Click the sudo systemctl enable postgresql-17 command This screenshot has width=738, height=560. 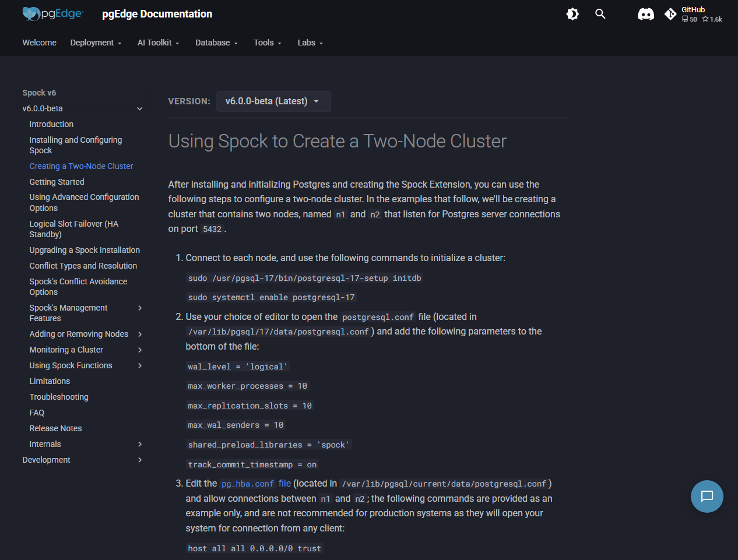pos(271,297)
